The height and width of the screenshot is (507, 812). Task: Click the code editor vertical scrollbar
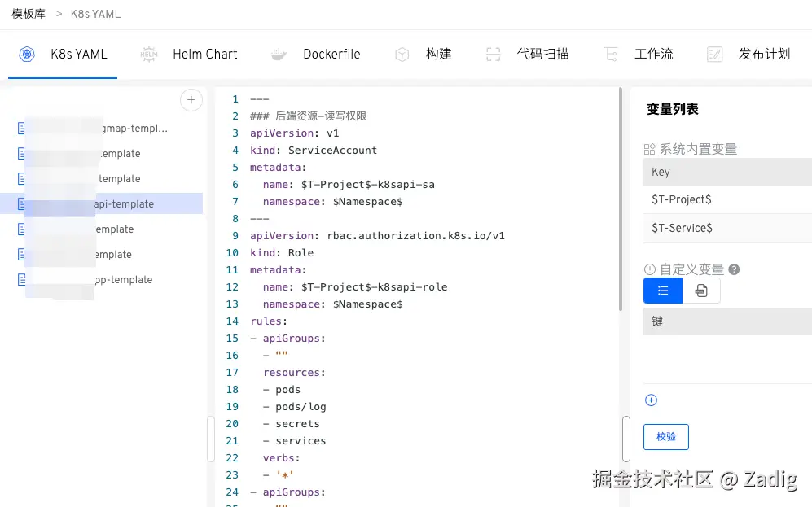coord(621,199)
